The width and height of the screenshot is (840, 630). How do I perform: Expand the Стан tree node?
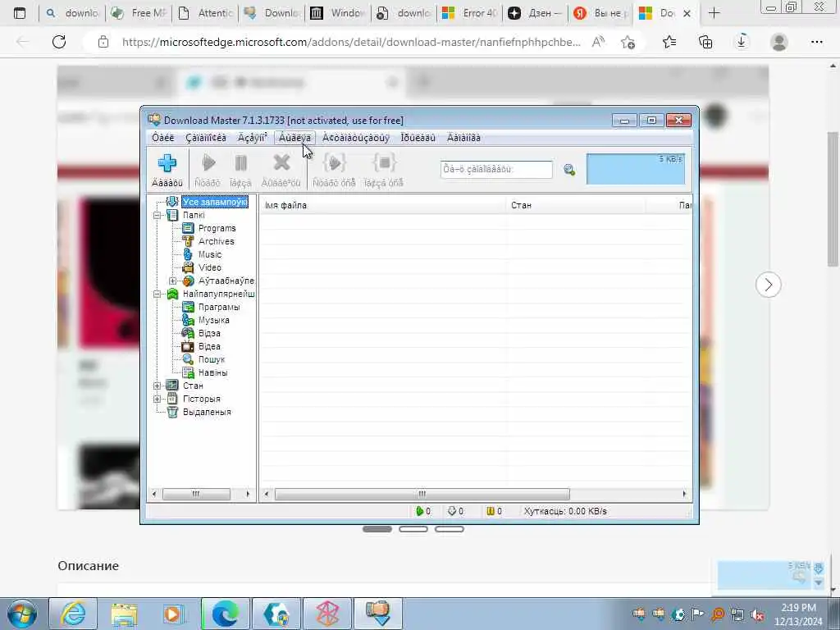[x=157, y=386]
